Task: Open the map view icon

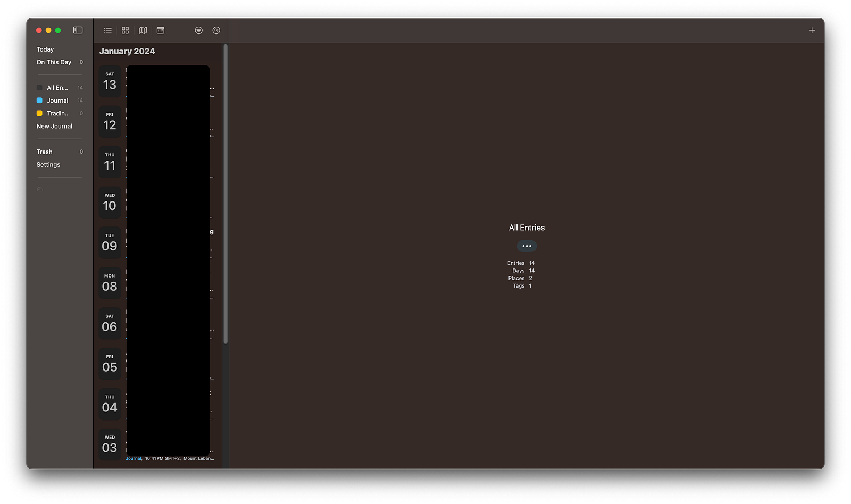Action: (143, 30)
